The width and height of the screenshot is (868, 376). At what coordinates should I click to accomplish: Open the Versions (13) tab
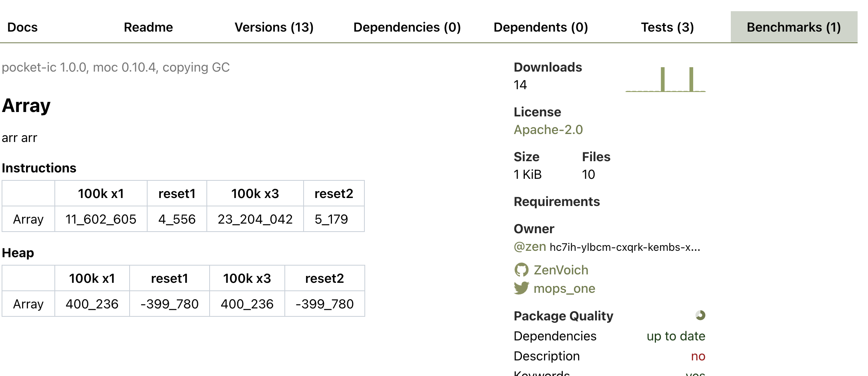274,27
